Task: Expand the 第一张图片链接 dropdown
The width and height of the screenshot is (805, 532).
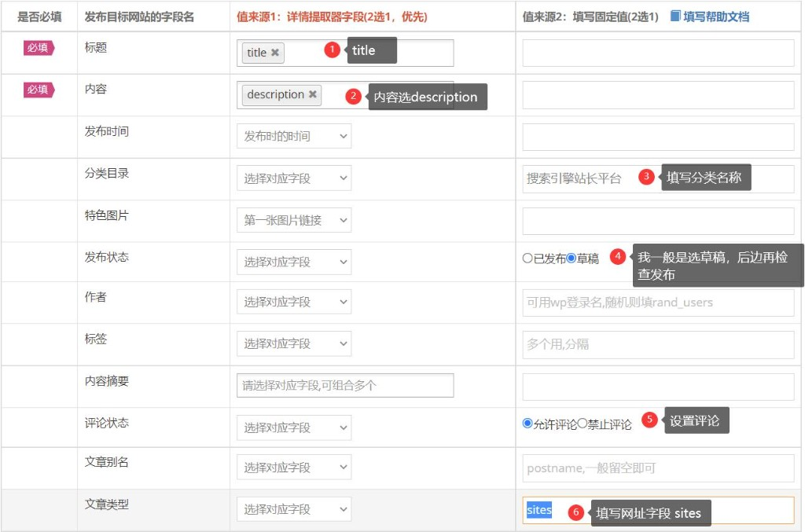Action: [294, 220]
